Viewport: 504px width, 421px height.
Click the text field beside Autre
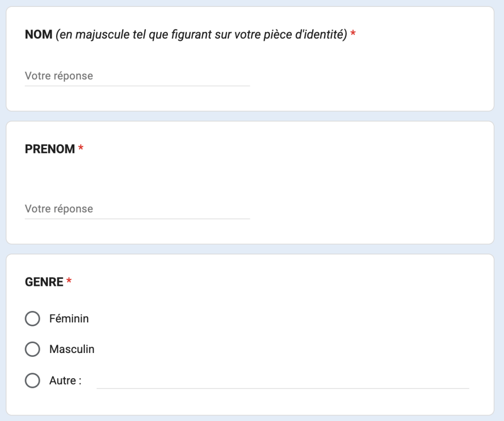[283, 381]
